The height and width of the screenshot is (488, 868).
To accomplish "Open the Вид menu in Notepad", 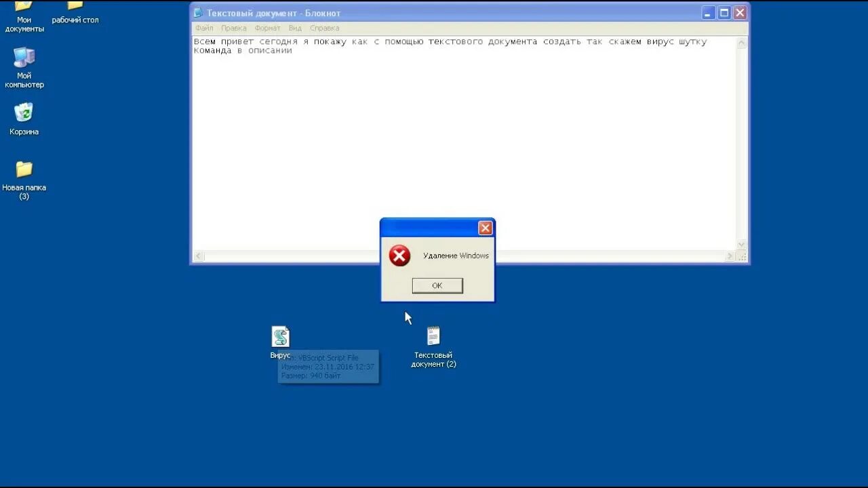I will 295,28.
